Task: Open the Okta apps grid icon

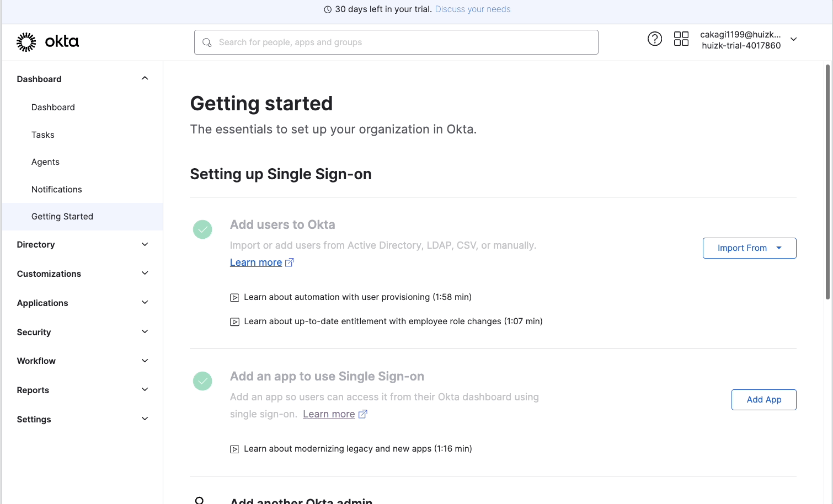Action: 681,39
